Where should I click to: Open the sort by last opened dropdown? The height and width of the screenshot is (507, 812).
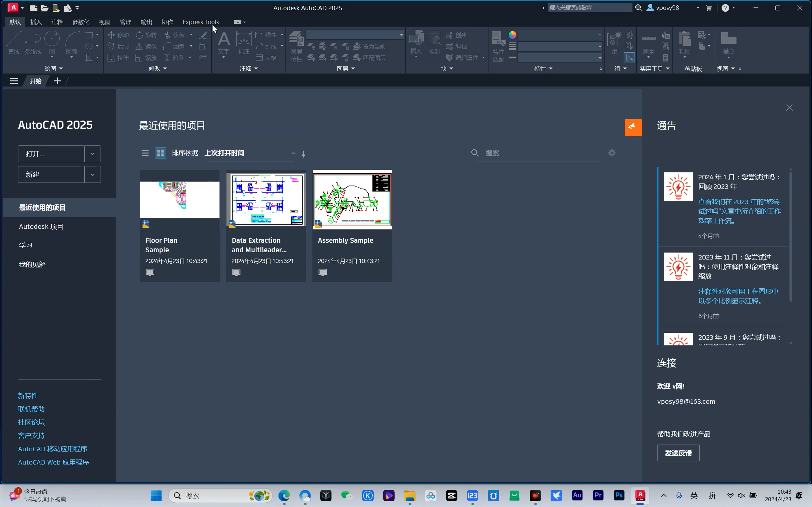pyautogui.click(x=250, y=153)
